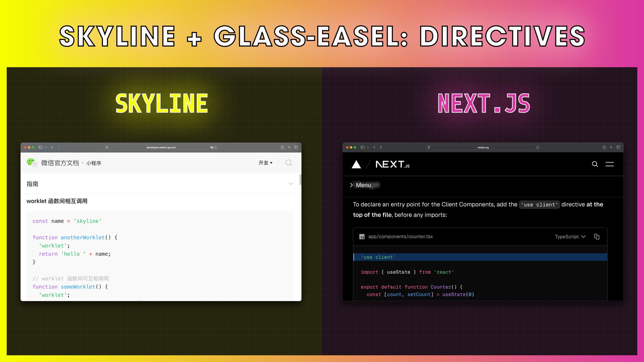Click the Vercel triangle logo
Screen dimensions: 644x362
pos(356,164)
